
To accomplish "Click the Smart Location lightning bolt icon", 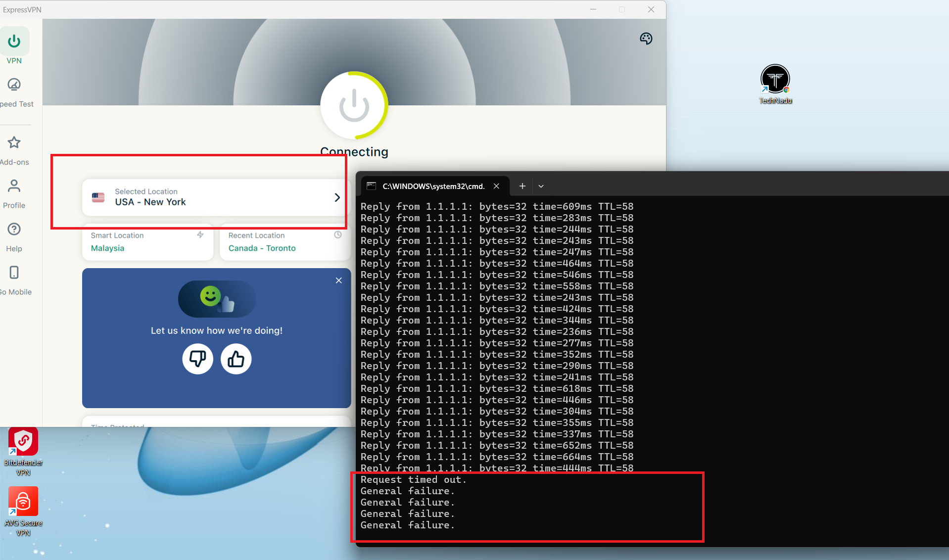I will 200,234.
